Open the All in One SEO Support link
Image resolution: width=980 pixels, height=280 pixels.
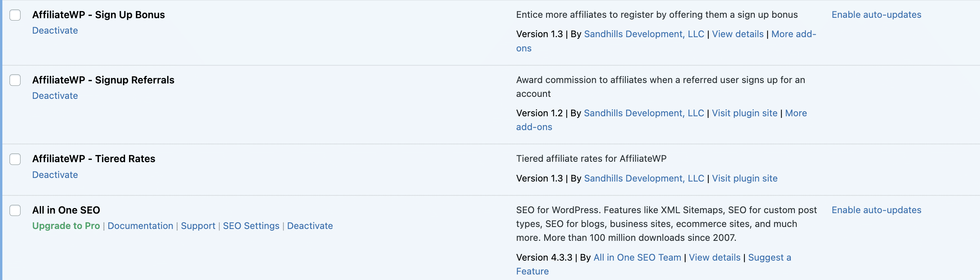(x=198, y=226)
